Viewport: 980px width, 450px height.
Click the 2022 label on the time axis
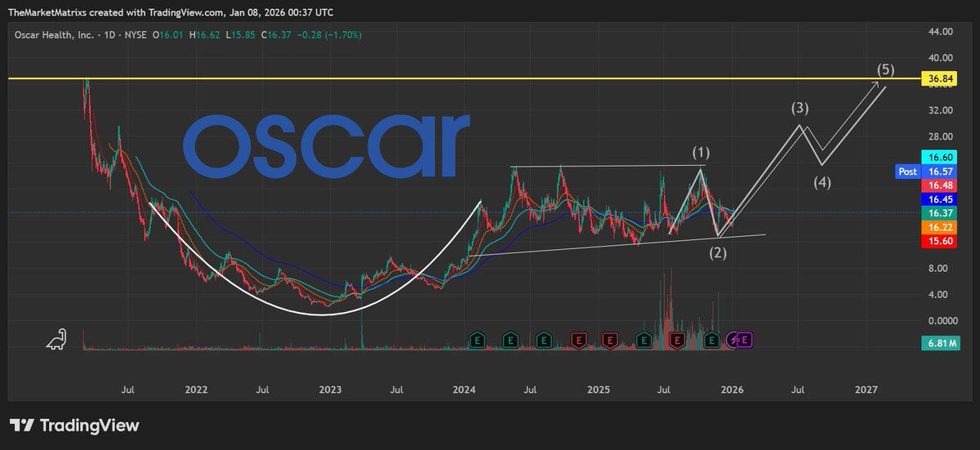[197, 390]
